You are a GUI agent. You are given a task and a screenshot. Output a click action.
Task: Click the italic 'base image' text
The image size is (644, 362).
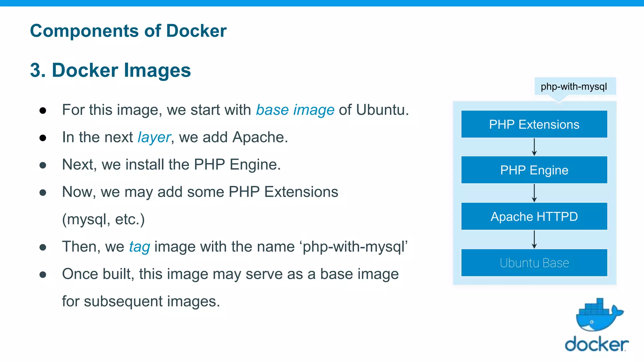(295, 110)
